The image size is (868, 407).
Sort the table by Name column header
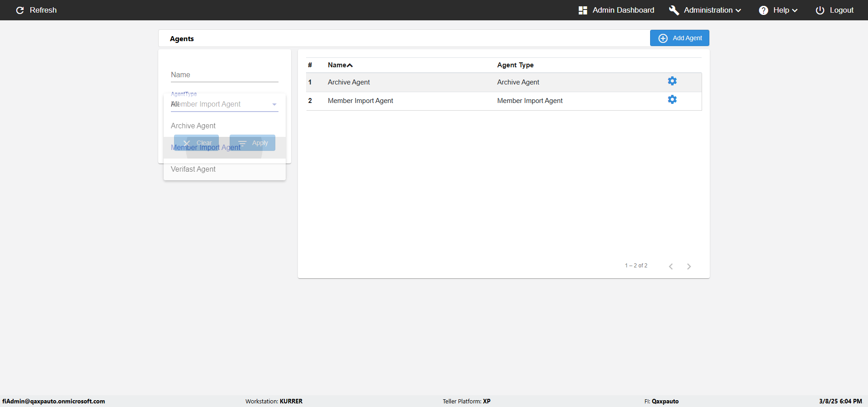point(340,65)
